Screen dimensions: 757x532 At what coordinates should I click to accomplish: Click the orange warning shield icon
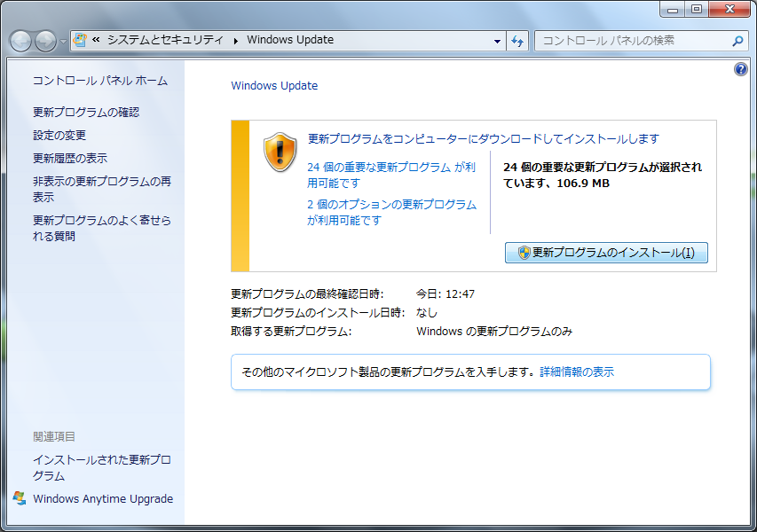(280, 153)
